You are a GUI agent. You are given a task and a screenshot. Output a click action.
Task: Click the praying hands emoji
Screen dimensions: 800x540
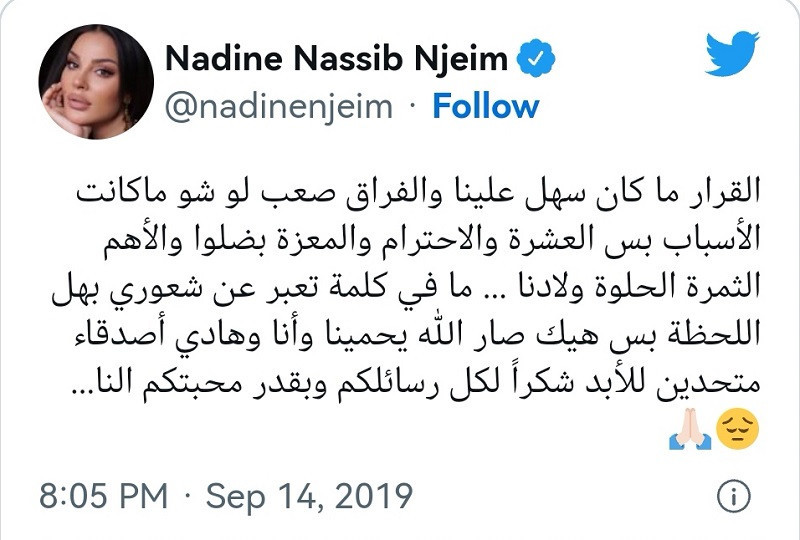(690, 429)
